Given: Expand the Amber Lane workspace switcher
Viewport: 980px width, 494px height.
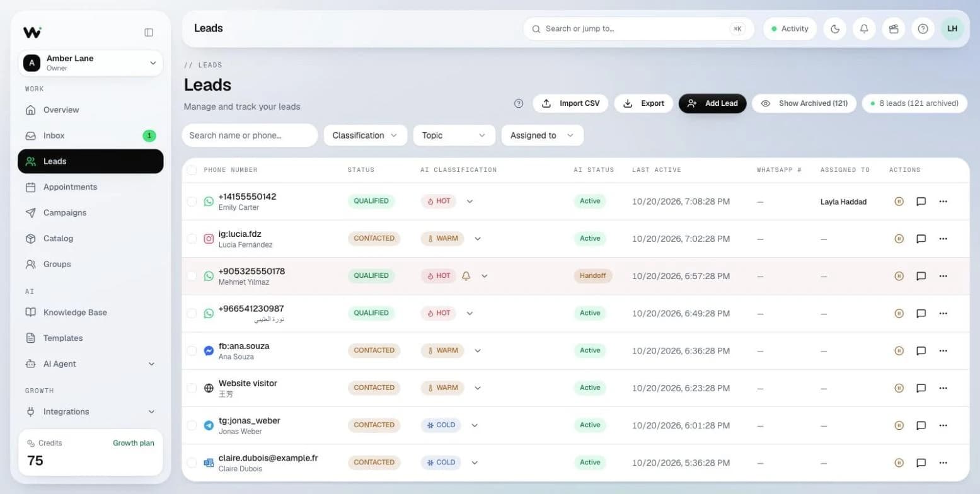Looking at the screenshot, I should (90, 63).
